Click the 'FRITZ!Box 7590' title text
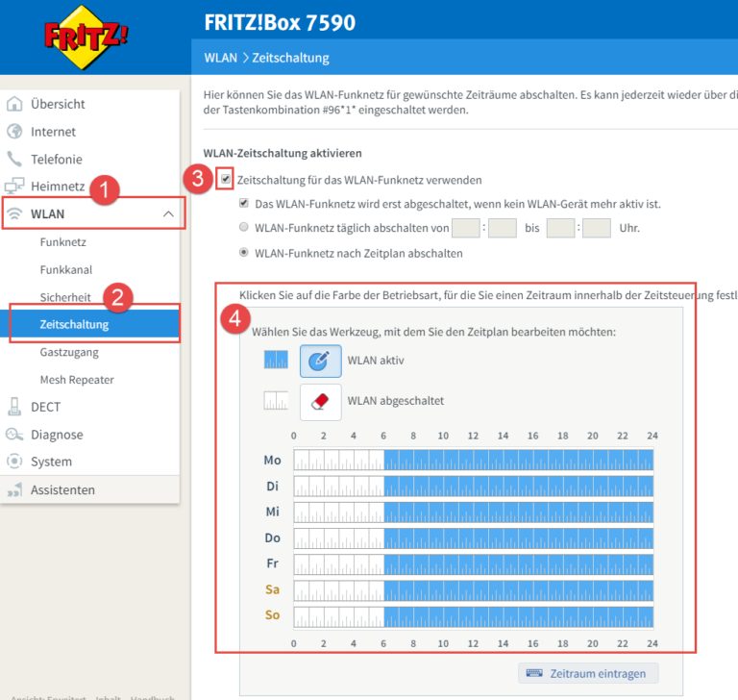 coord(280,23)
